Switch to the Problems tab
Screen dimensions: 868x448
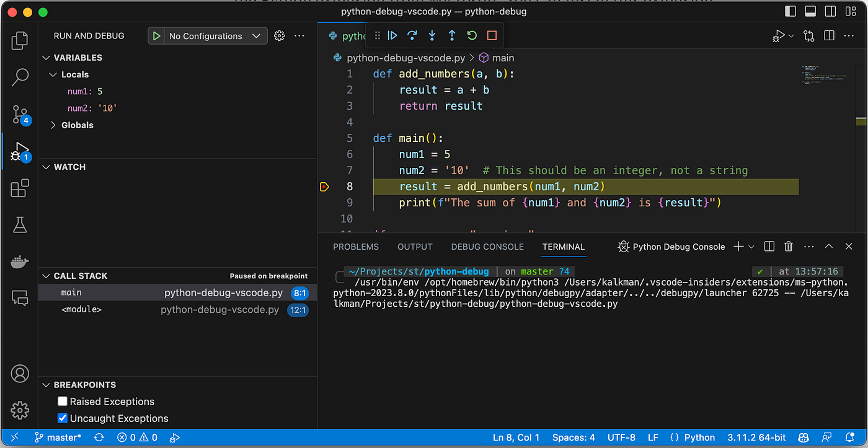click(x=356, y=247)
